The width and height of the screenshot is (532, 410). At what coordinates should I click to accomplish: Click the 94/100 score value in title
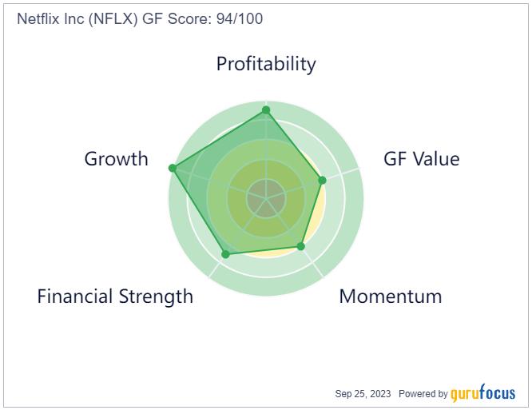click(x=240, y=18)
